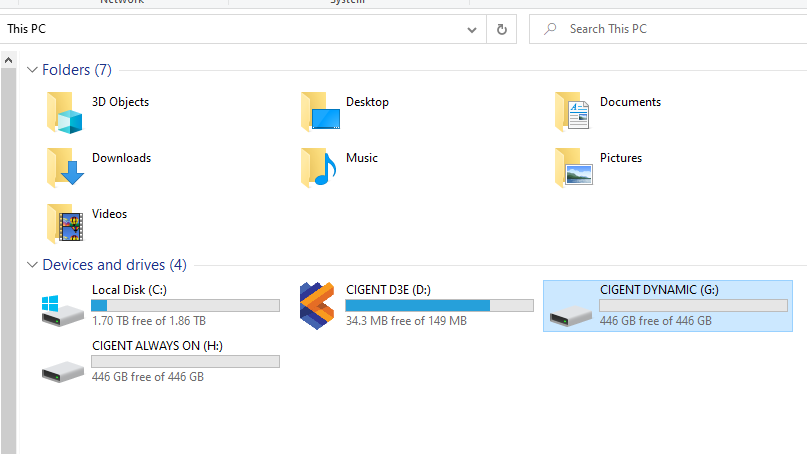Refresh the This PC view

tap(502, 29)
